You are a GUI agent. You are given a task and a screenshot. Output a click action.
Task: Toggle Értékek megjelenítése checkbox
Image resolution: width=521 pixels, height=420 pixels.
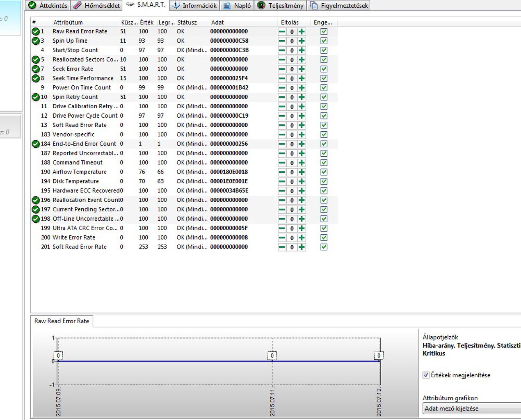tap(426, 375)
